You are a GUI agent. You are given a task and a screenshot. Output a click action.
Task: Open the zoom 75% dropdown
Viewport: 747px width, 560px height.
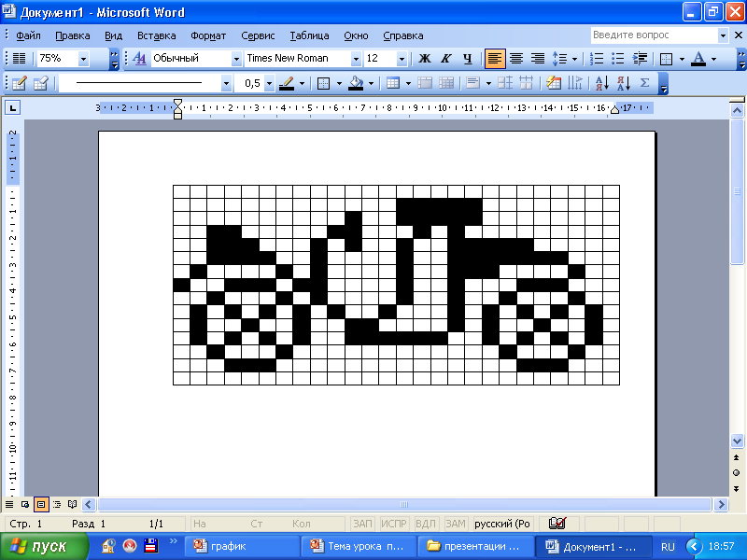pos(83,59)
